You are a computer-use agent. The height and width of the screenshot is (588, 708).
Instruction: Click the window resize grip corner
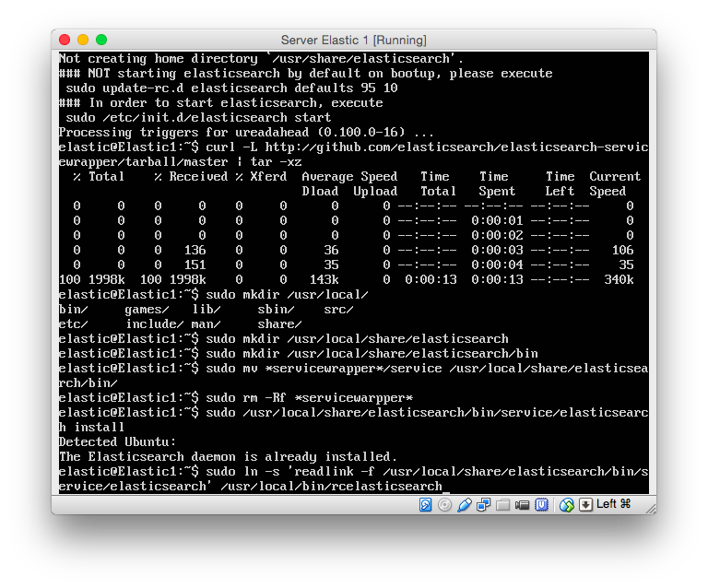[x=649, y=507]
